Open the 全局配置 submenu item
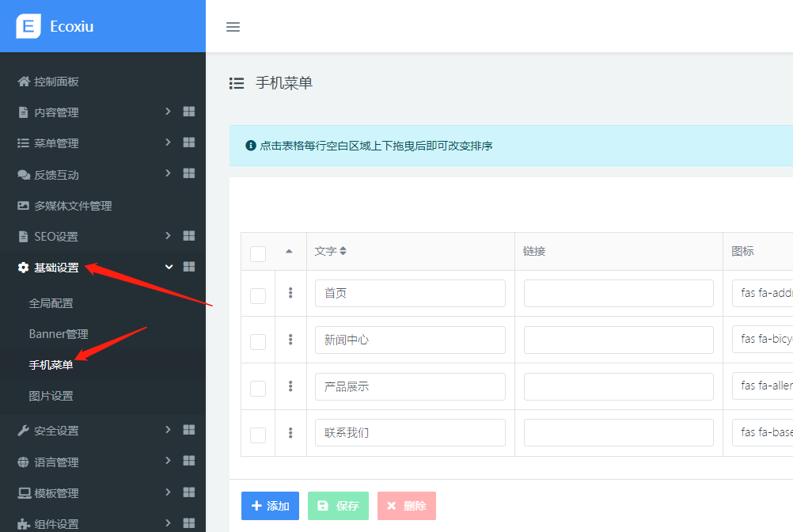Viewport: 793px width, 532px height. point(51,303)
